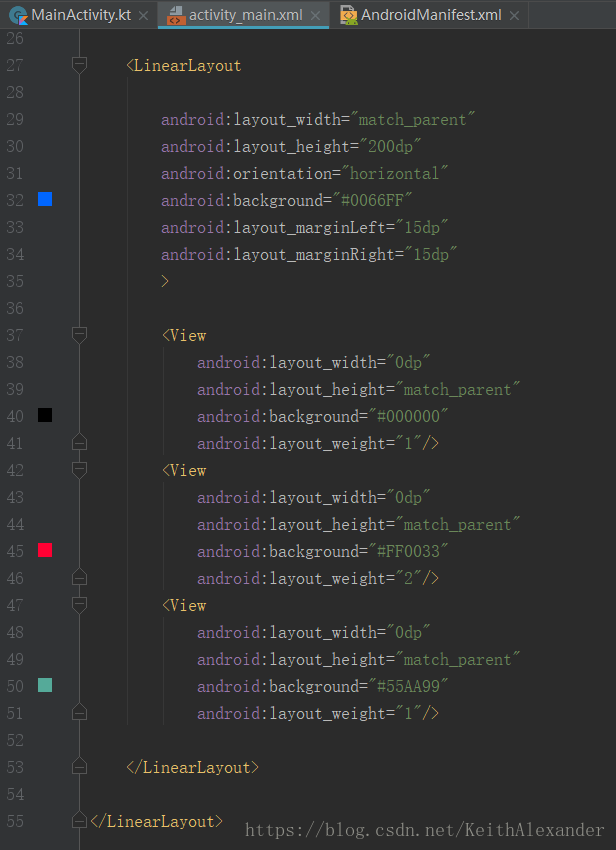Collapse the closing LinearLayout fold at line 53
Viewport: 616px width, 850px height.
tap(79, 767)
